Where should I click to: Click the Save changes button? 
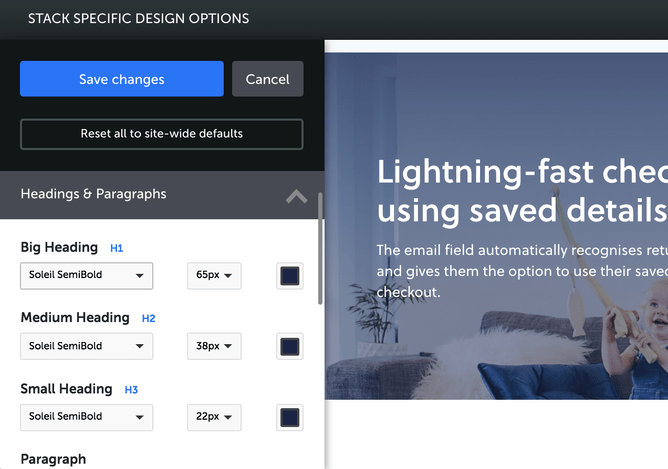pyautogui.click(x=121, y=79)
